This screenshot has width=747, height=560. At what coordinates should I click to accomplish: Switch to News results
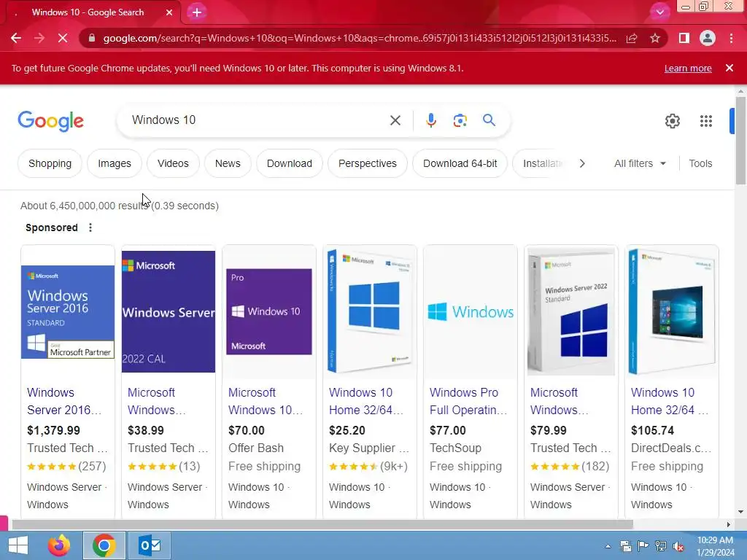tap(228, 163)
